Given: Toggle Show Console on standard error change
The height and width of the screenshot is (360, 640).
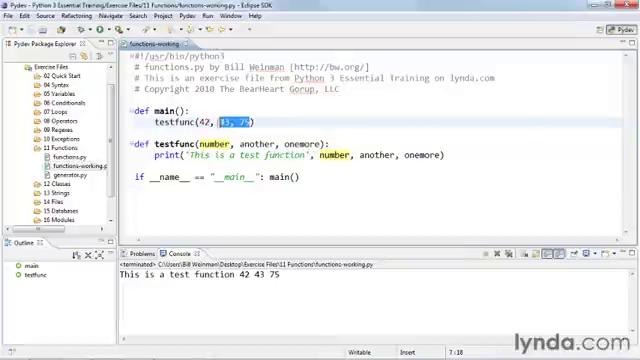Looking at the screenshot, I should point(559,253).
